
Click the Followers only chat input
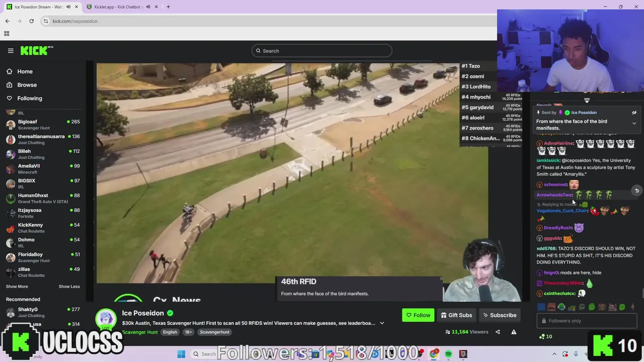(x=587, y=321)
